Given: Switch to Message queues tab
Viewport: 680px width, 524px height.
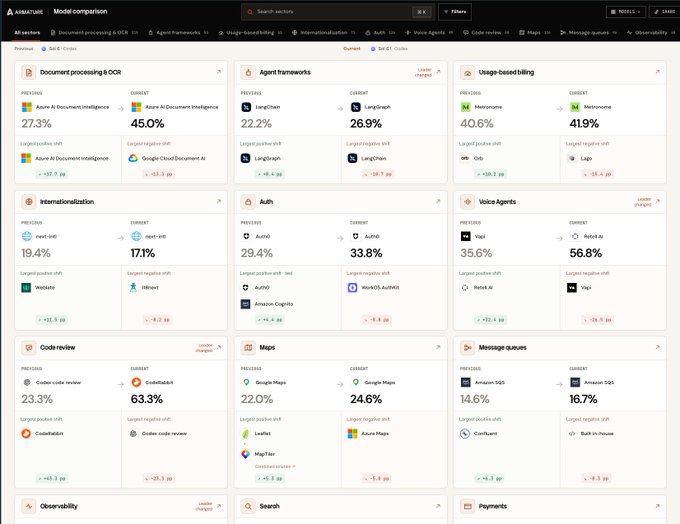Looking at the screenshot, I should coord(588,33).
